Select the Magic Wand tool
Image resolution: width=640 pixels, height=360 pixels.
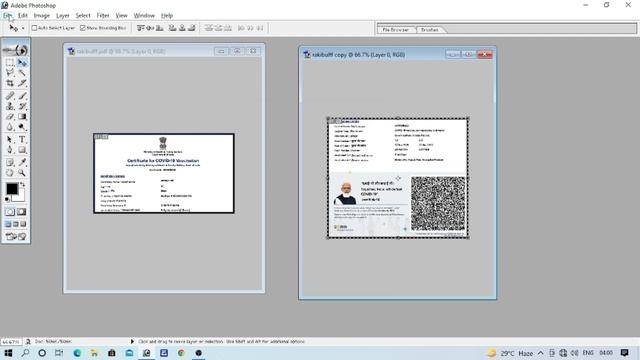tap(22, 73)
